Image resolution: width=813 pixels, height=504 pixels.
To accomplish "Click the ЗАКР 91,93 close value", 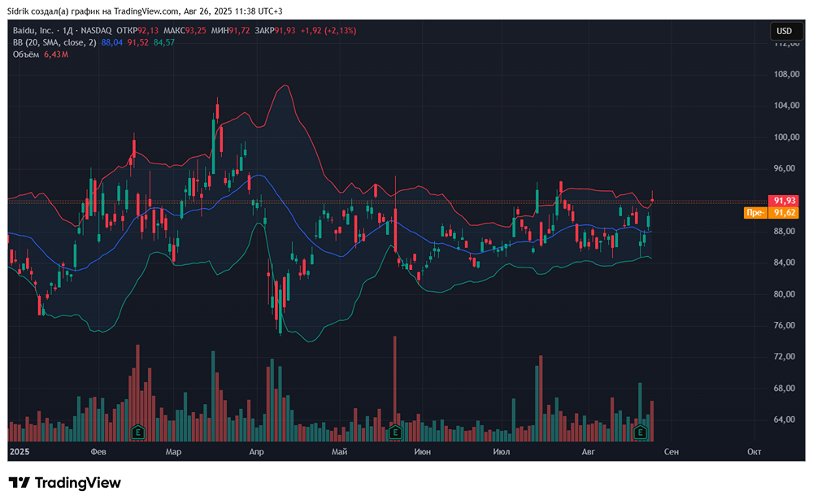I will click(275, 31).
